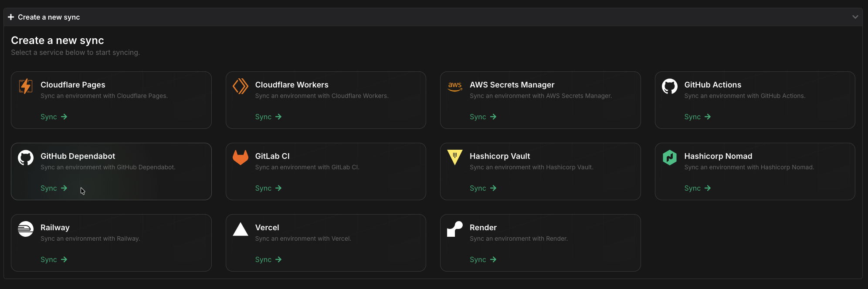The image size is (868, 289).
Task: Select the GitHub Actions card title
Action: tap(713, 85)
